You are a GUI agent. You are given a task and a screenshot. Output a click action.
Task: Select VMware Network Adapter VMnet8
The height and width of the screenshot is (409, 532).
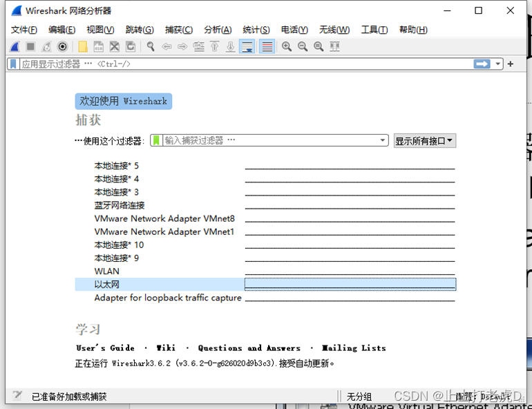[265, 219]
